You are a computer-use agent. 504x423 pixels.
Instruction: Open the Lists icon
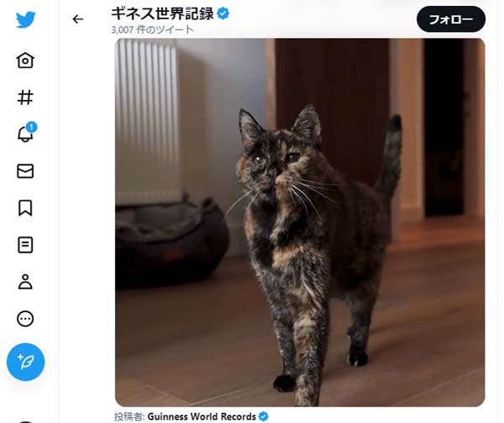[25, 245]
